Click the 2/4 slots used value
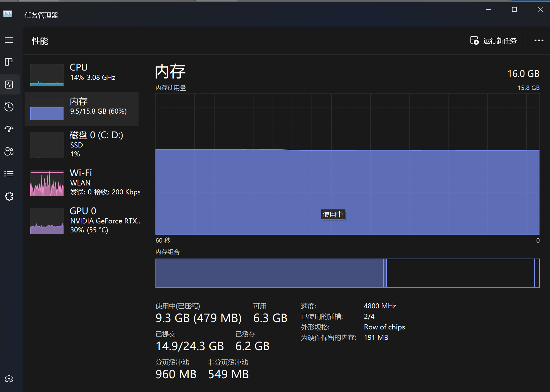This screenshot has height=392, width=550. pos(369,317)
